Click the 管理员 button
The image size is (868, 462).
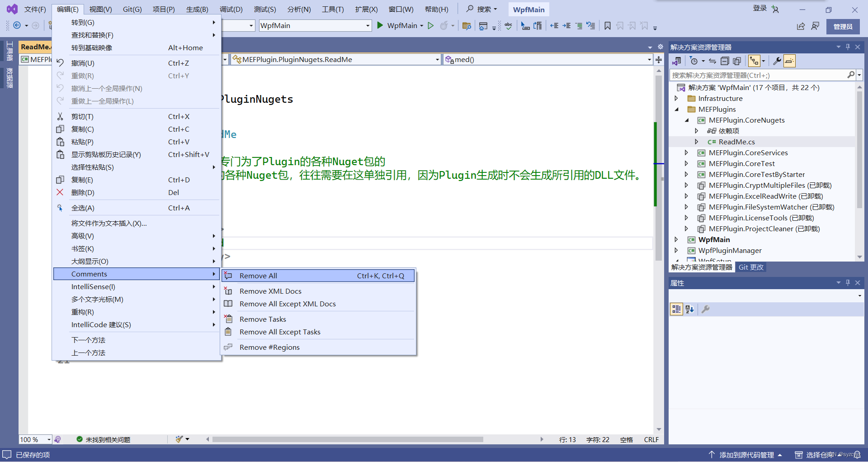coord(843,26)
